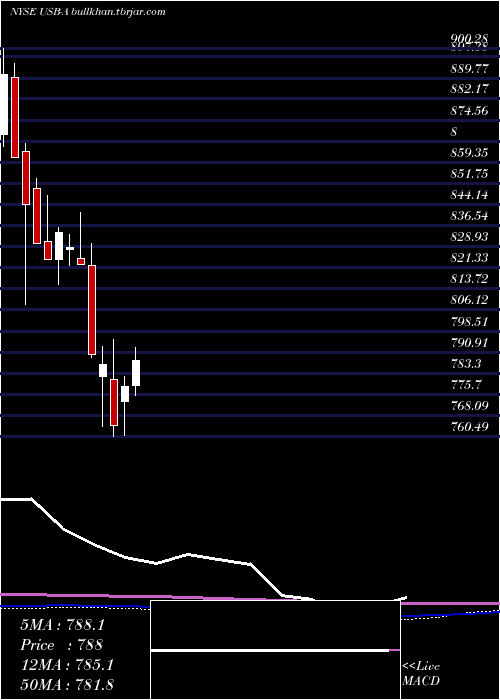Select the 806.12 price axis label
Image resolution: width=500 pixels, height=700 pixels.
[469, 300]
